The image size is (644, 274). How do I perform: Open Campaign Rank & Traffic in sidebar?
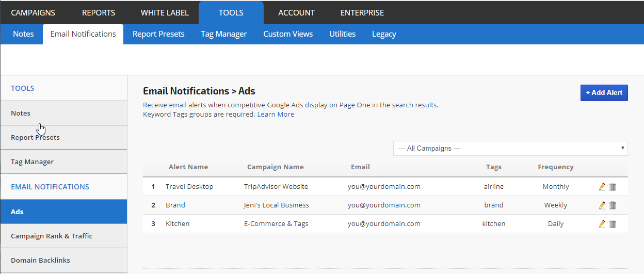pos(52,236)
